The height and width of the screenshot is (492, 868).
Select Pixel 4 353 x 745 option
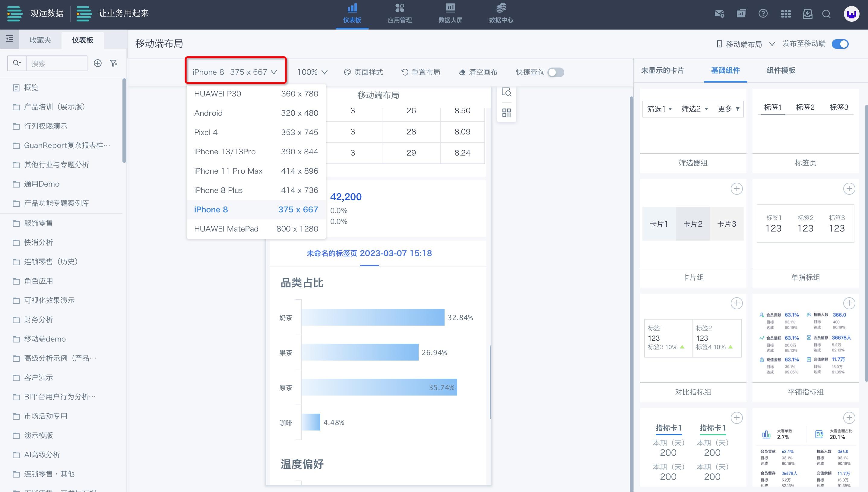tap(256, 132)
